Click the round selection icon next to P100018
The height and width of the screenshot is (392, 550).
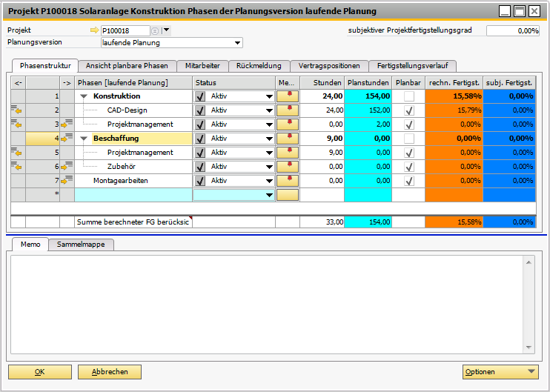(x=155, y=30)
